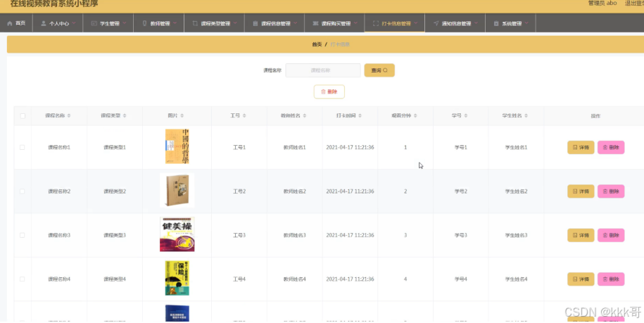The height and width of the screenshot is (323, 644).
Task: Check the box for 课程名称1 row
Action: click(x=23, y=147)
